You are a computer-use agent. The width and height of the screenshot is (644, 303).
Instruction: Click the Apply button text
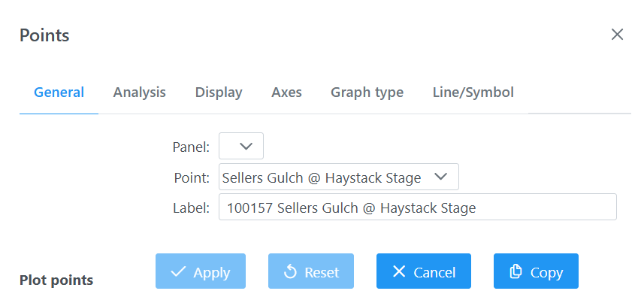211,272
